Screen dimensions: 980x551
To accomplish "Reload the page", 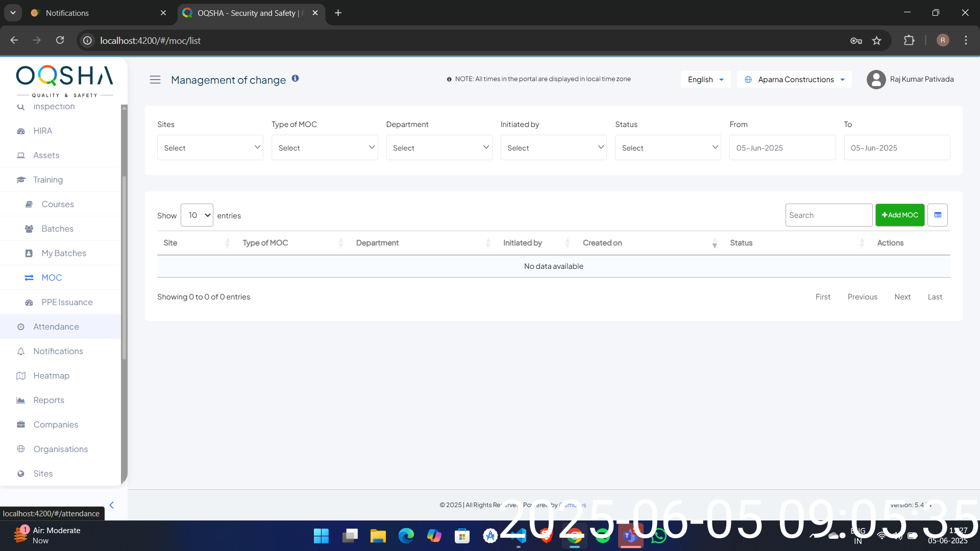I will 60,40.
